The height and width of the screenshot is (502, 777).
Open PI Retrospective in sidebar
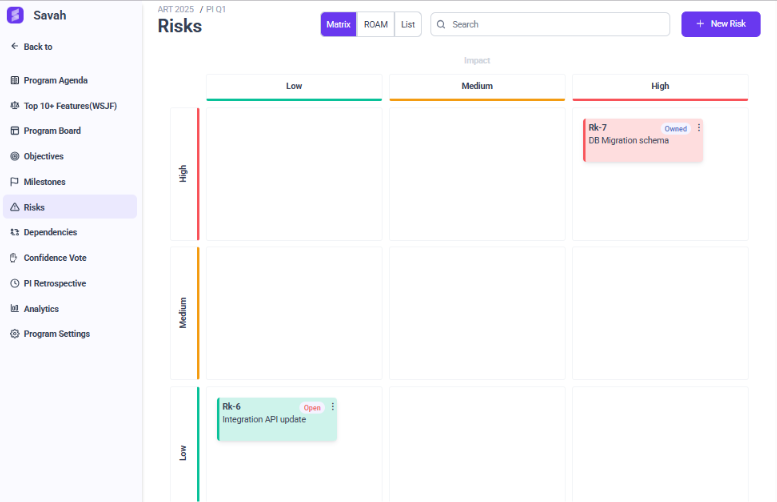[x=54, y=283]
